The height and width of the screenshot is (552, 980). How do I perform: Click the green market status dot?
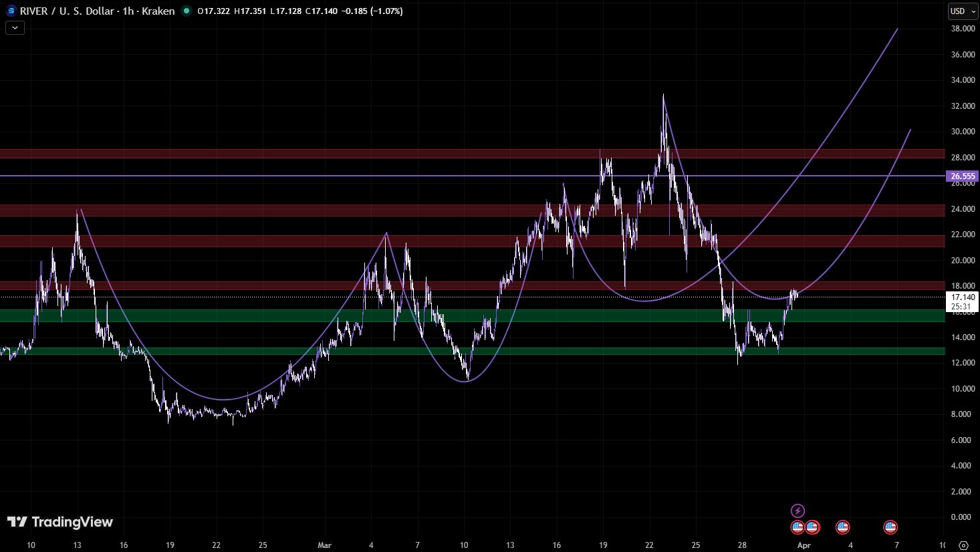coord(186,11)
